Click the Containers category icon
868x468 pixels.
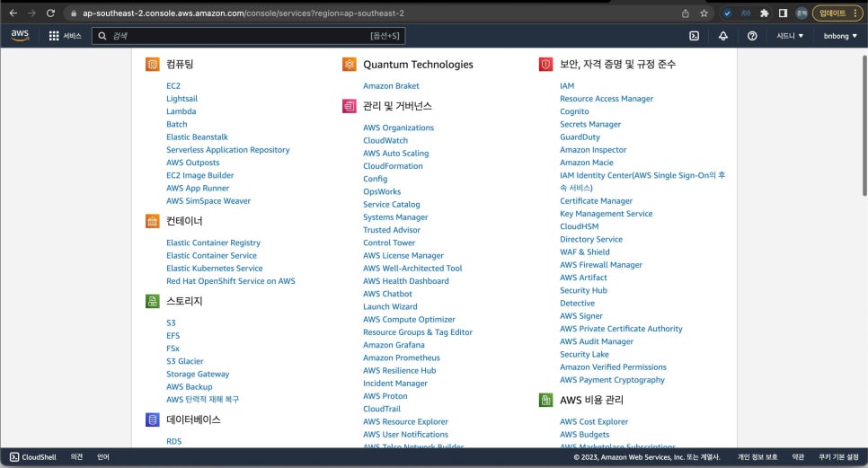[152, 221]
